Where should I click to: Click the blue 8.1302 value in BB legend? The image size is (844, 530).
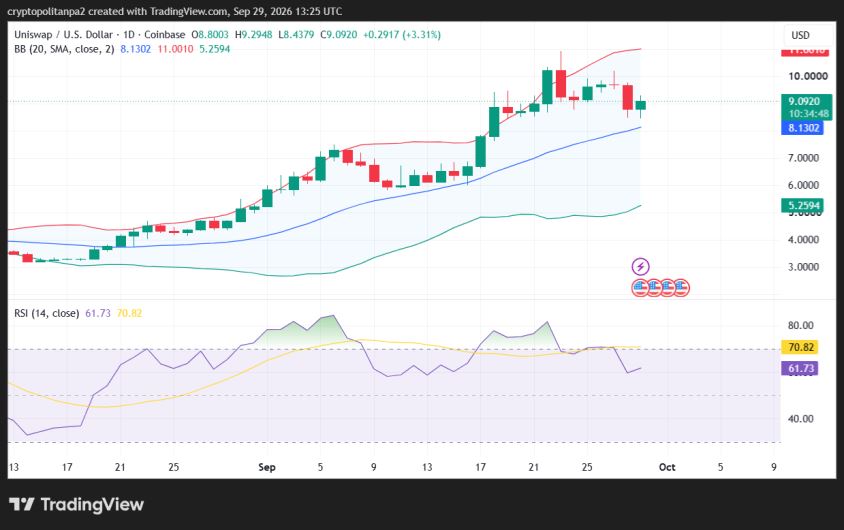(x=136, y=49)
